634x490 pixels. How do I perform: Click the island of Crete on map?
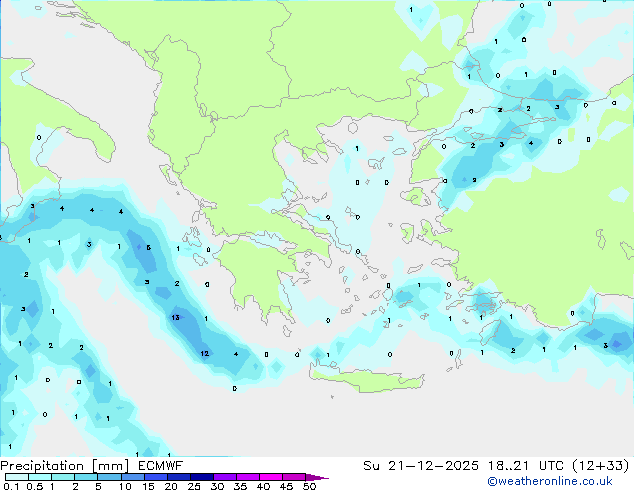pos(366,380)
